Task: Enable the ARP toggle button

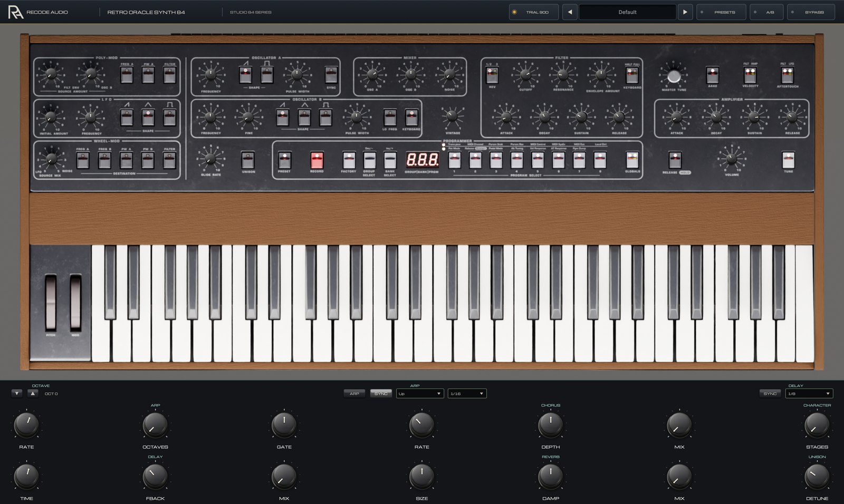Action: click(354, 393)
